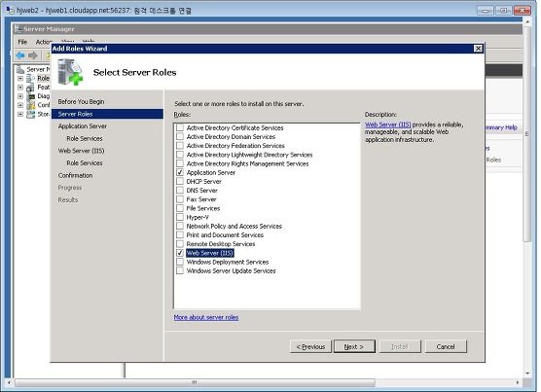Check Print and Document Services

(x=180, y=235)
